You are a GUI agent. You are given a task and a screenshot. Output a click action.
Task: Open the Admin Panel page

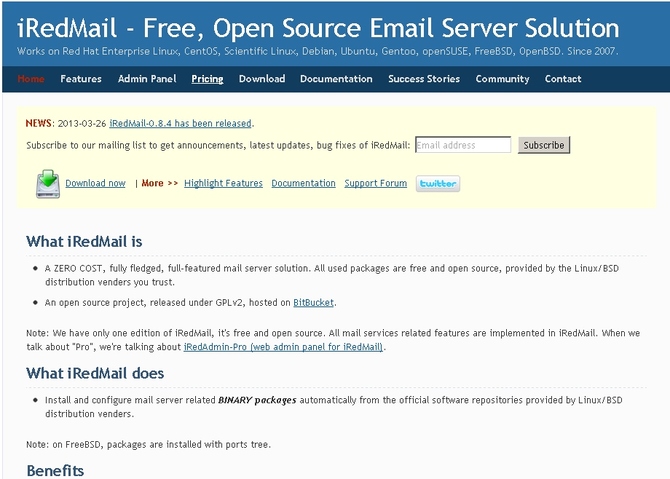[x=147, y=79]
